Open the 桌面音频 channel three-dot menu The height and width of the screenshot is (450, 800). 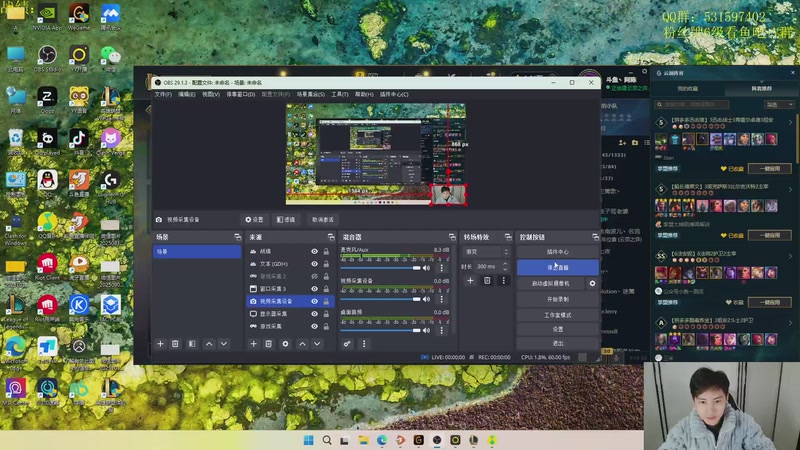click(x=442, y=330)
